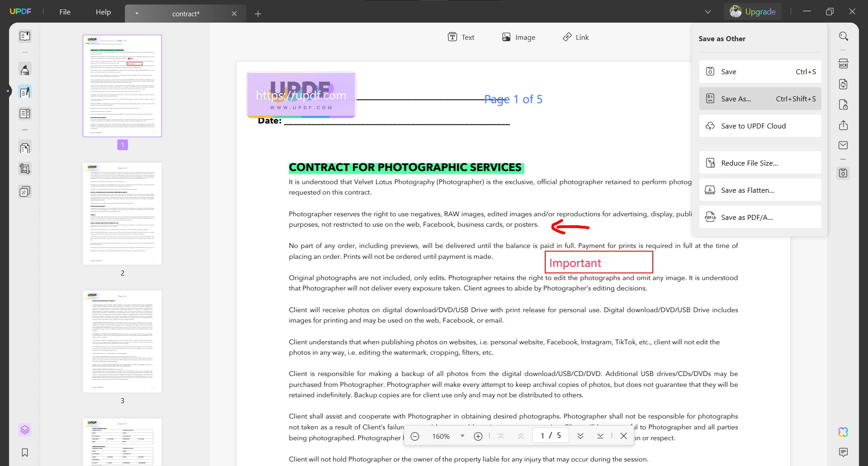Open the Convert PDF tool
Screen dimensions: 868x466
pyautogui.click(x=844, y=84)
